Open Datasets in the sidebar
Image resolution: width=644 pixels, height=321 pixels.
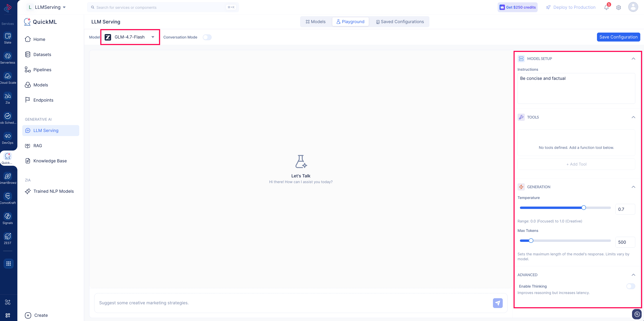(51, 55)
